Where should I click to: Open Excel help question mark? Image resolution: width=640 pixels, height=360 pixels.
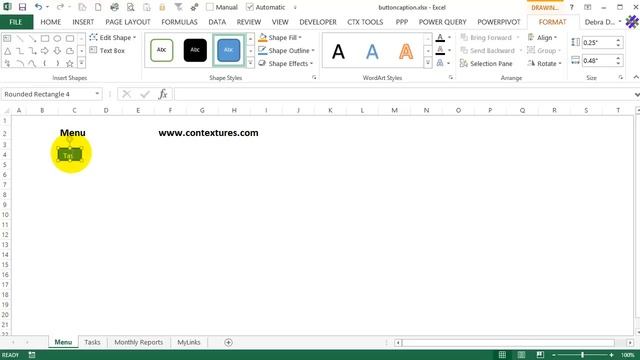(x=571, y=7)
